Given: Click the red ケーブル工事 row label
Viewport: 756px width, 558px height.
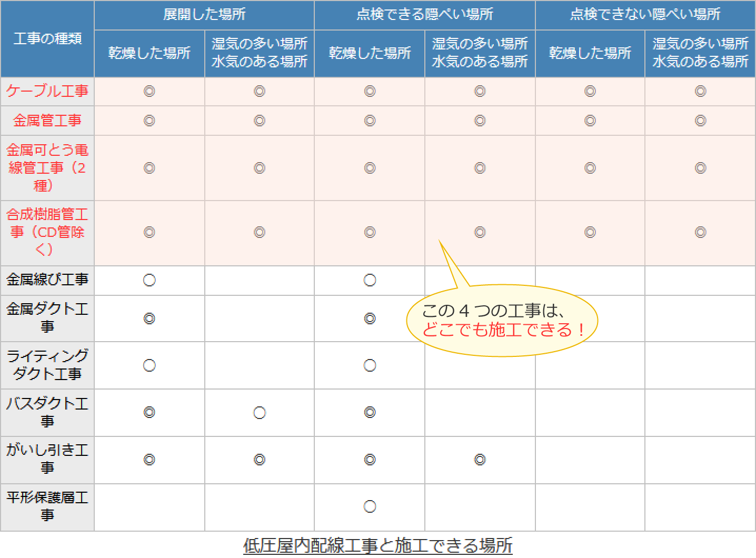Looking at the screenshot, I should (x=47, y=91).
